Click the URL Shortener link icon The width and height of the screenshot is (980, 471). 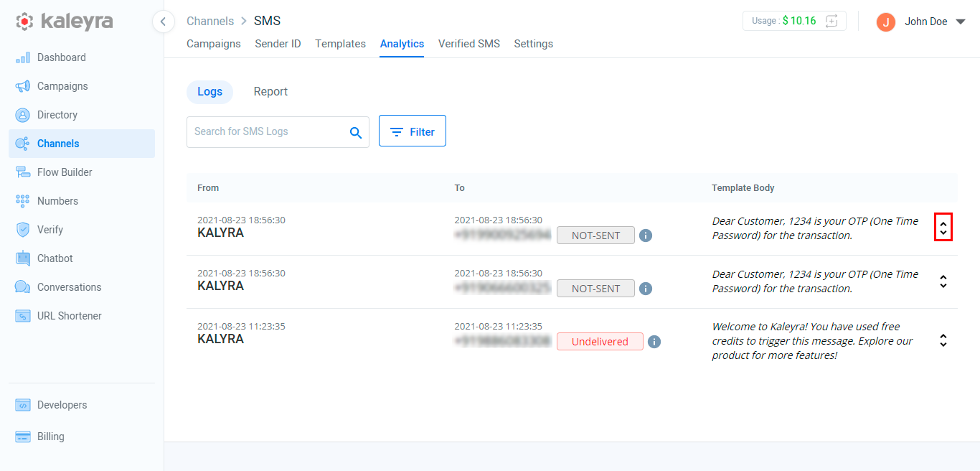[x=23, y=316]
